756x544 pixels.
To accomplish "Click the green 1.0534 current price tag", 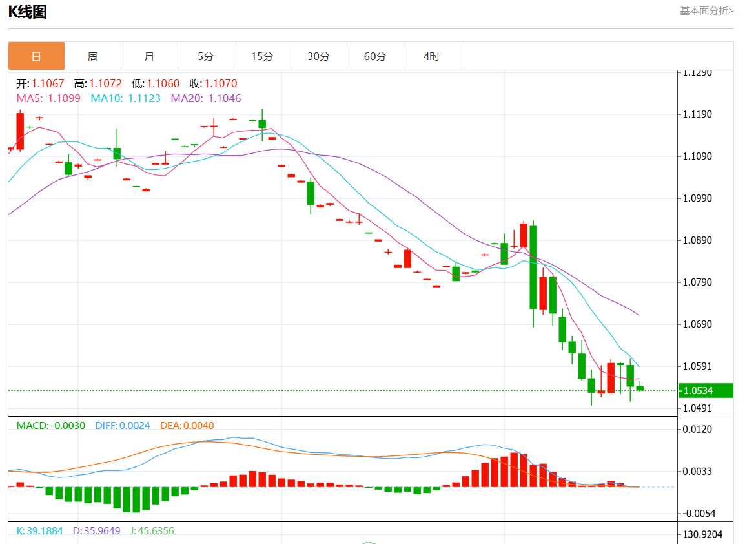I will tap(706, 390).
